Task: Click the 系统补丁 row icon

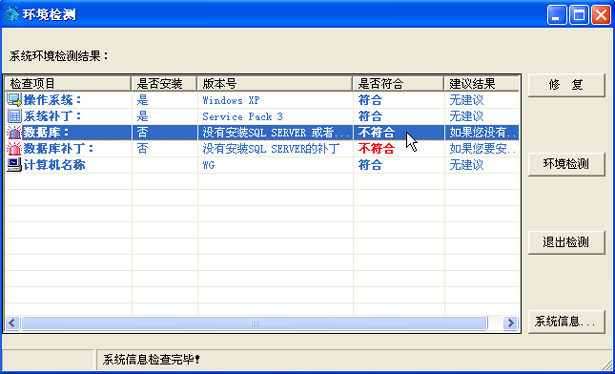Action: coord(14,116)
